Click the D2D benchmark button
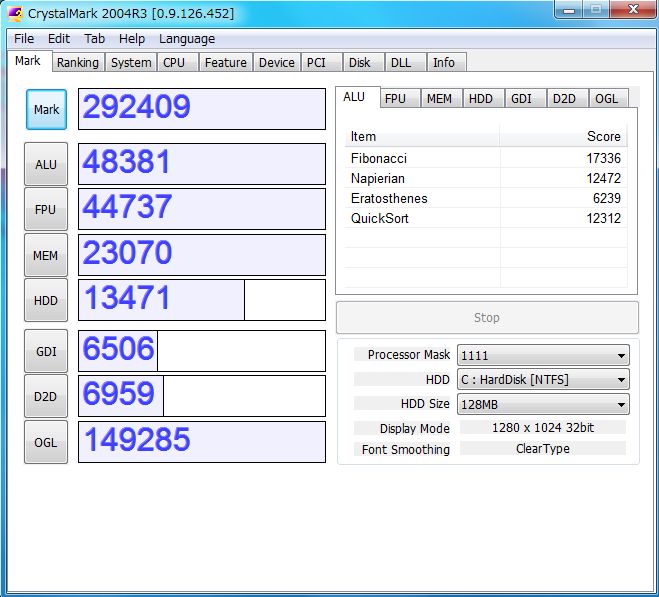 (46, 396)
